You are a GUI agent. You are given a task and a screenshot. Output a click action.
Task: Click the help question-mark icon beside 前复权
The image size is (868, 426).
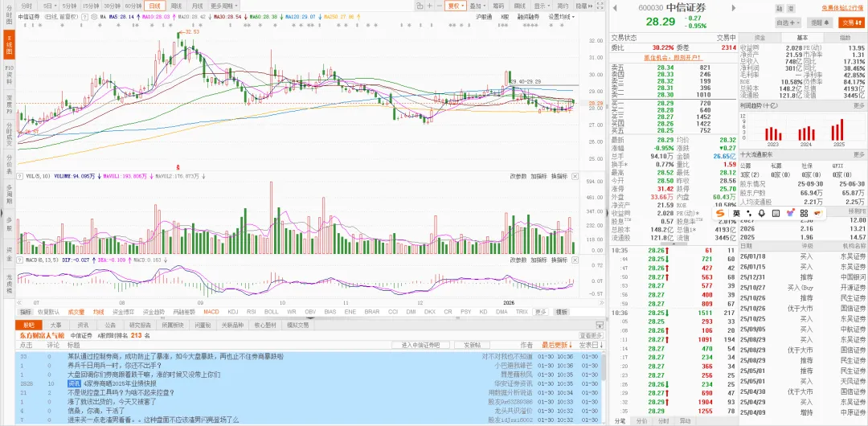[84, 17]
